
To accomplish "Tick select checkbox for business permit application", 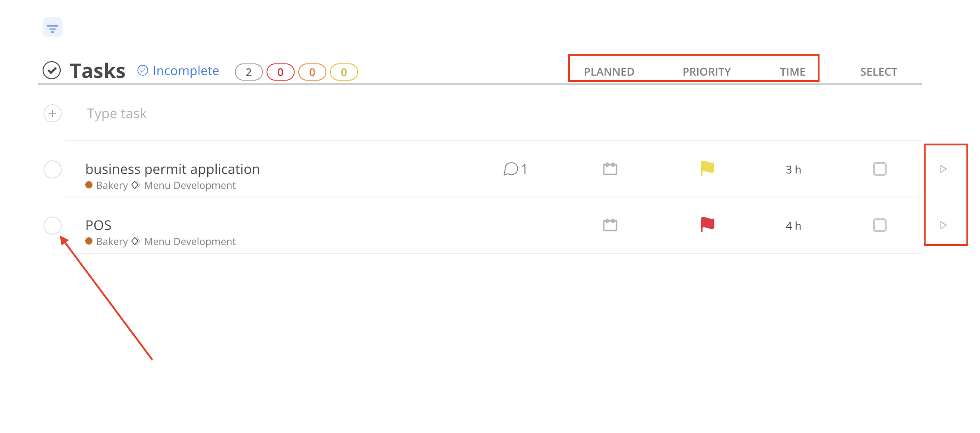I will [x=879, y=169].
